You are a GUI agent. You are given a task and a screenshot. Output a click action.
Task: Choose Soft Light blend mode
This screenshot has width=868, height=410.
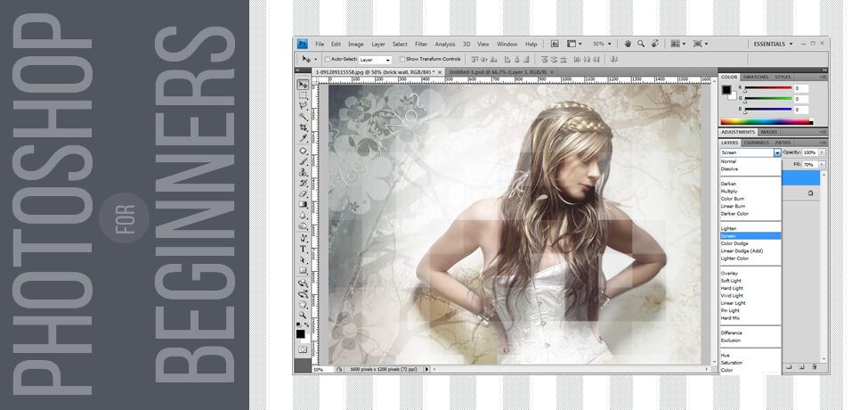[731, 281]
